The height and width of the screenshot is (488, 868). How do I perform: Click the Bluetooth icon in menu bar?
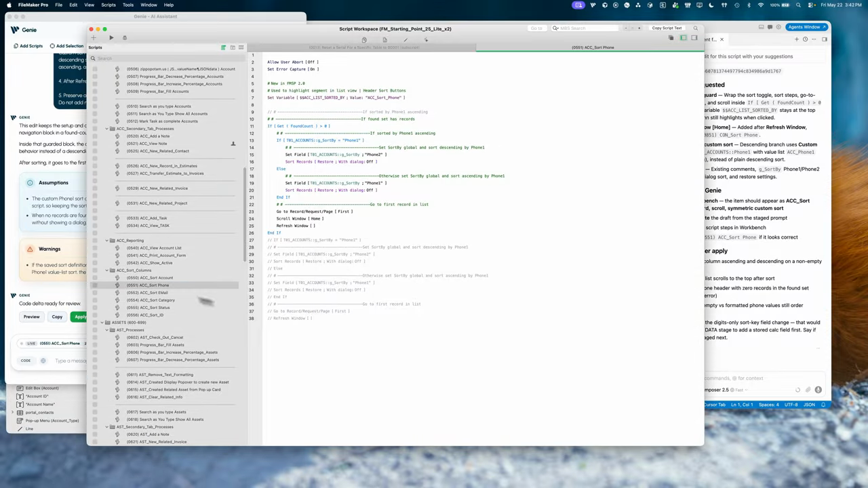(x=749, y=5)
